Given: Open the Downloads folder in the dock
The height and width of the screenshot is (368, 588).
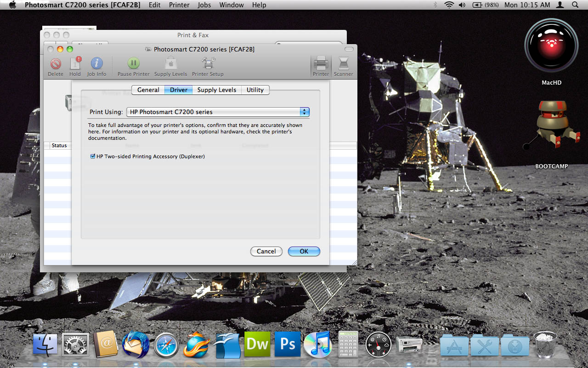Looking at the screenshot, I should click(515, 345).
